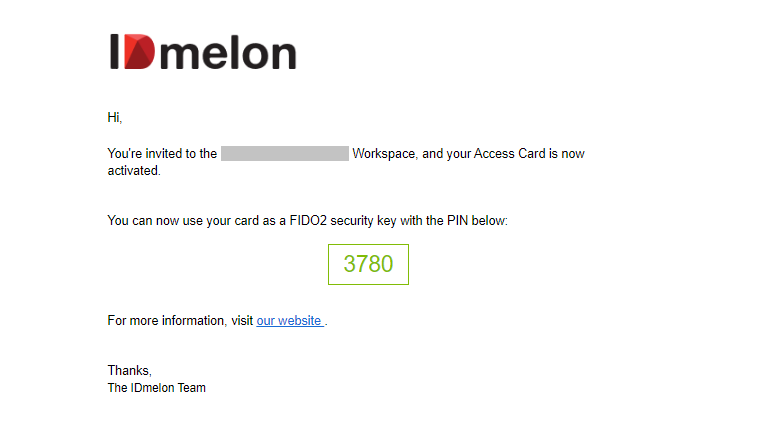Click the "is now" words ending first line
Screen dimensions: 764x430
click(567, 153)
